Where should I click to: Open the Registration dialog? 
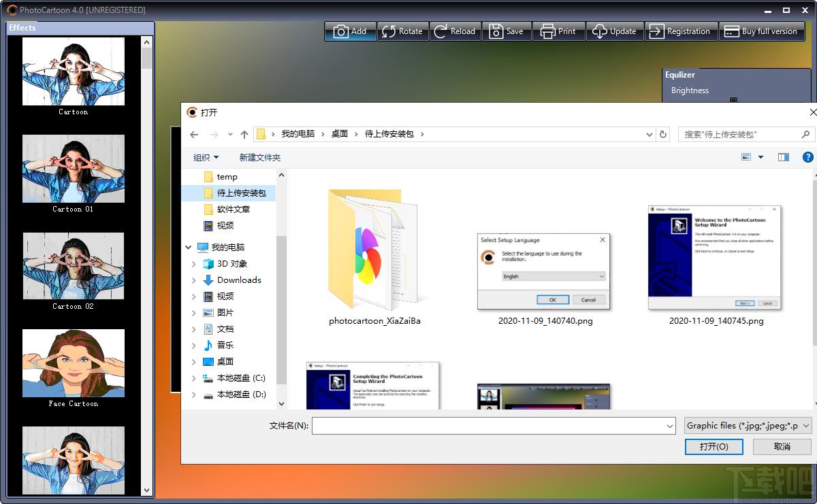coord(681,31)
